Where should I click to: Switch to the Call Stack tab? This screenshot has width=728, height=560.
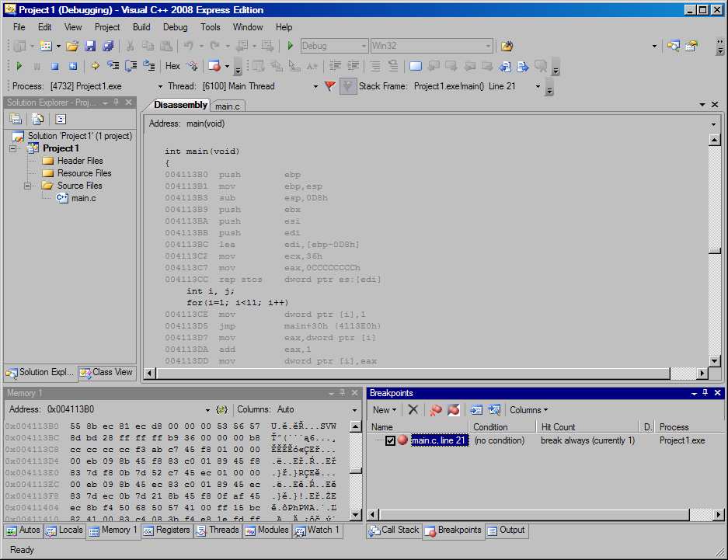coord(394,530)
